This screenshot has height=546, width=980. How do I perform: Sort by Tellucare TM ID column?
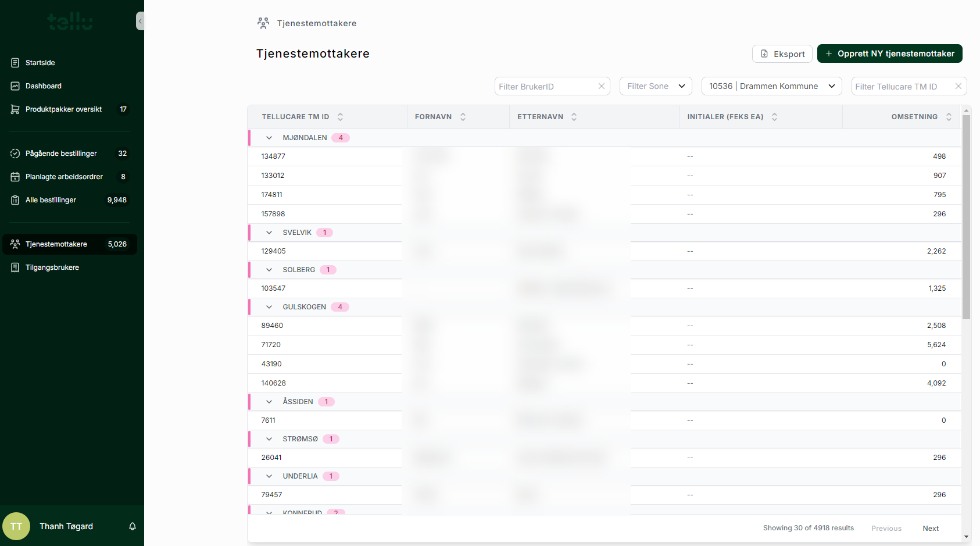tap(340, 117)
